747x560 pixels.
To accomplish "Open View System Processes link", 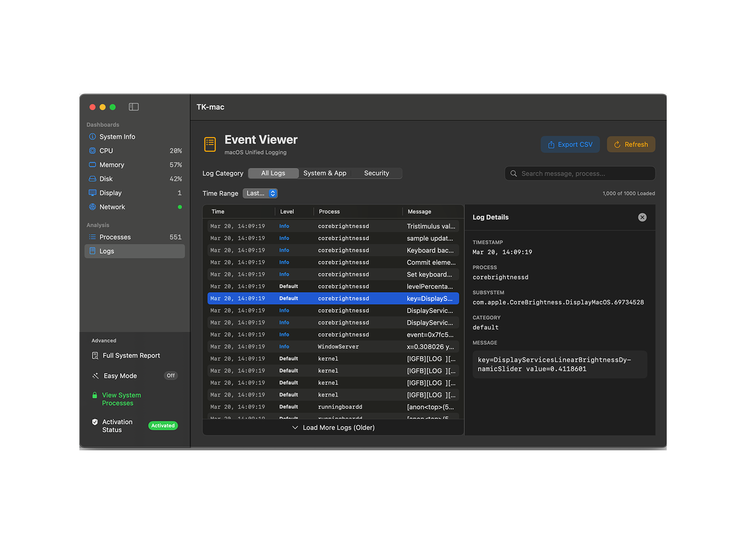I will pos(121,399).
